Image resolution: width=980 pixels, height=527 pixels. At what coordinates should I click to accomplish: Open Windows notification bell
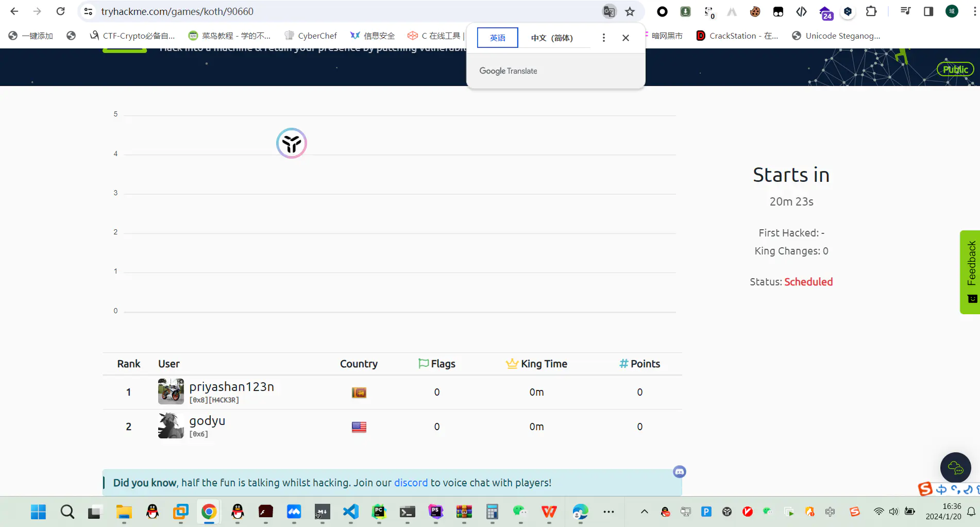971,512
